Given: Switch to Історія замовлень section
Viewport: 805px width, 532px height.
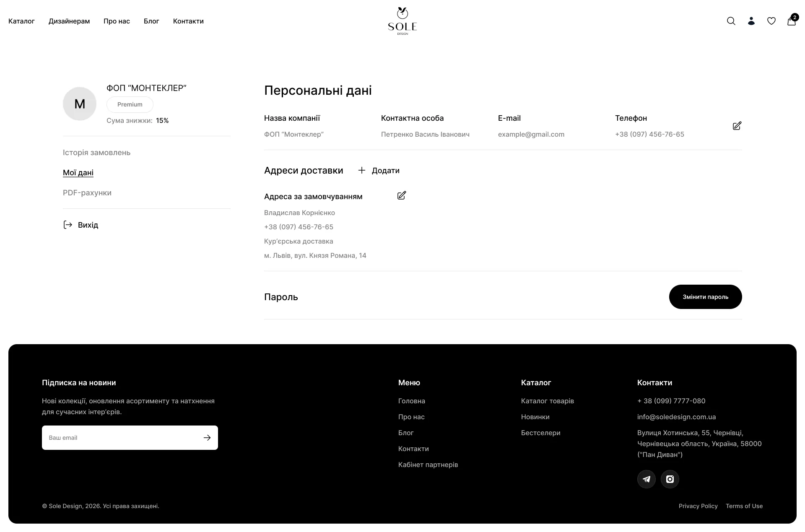Looking at the screenshot, I should (96, 153).
